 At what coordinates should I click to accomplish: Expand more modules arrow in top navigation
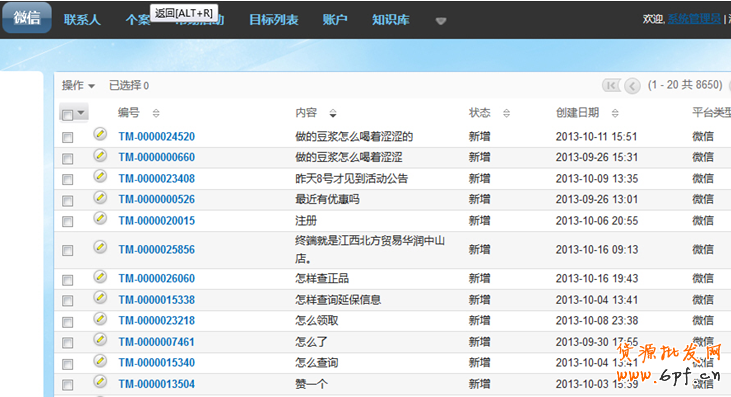[441, 21]
